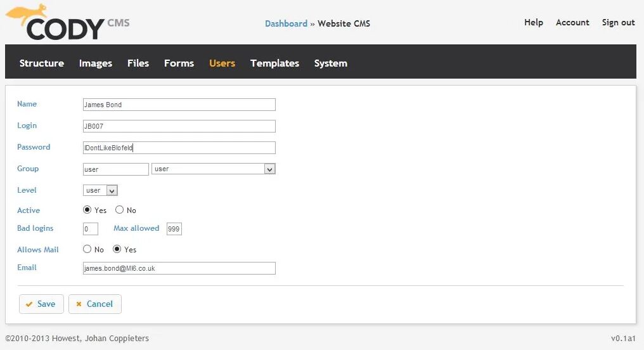Click the Email input field
Image resolution: width=644 pixels, height=350 pixels.
tap(179, 268)
